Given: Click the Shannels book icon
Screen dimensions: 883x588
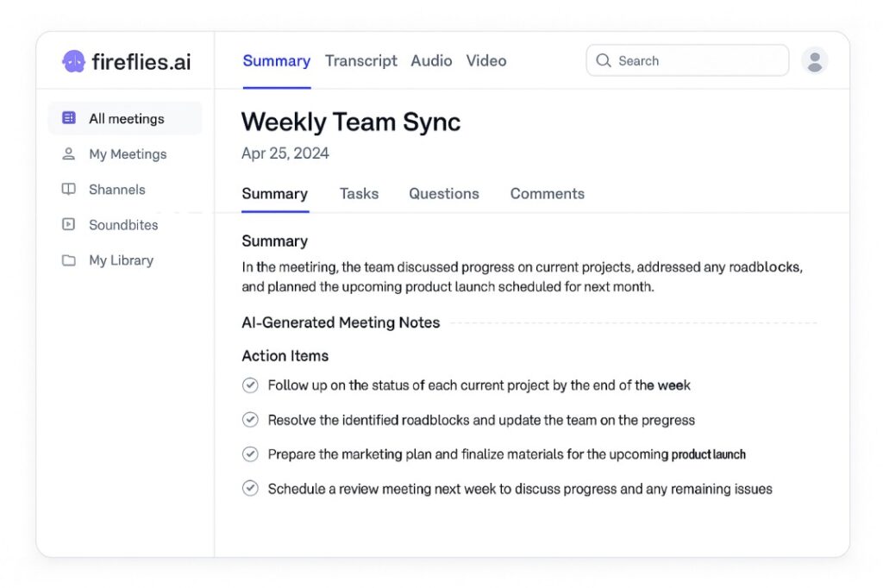Looking at the screenshot, I should point(69,190).
